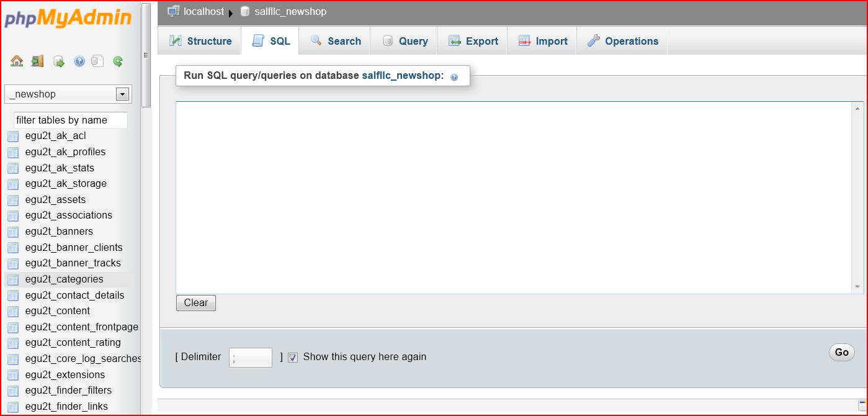
Task: Open the Structure tab
Action: coord(200,41)
